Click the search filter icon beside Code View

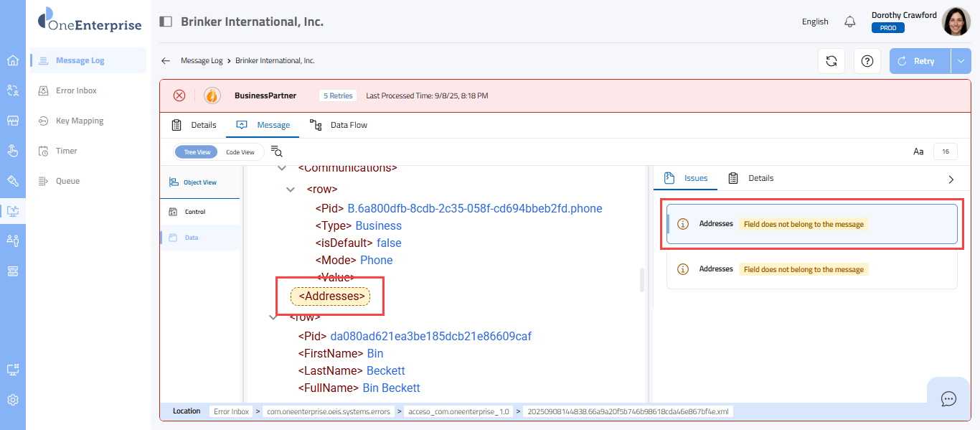(277, 151)
